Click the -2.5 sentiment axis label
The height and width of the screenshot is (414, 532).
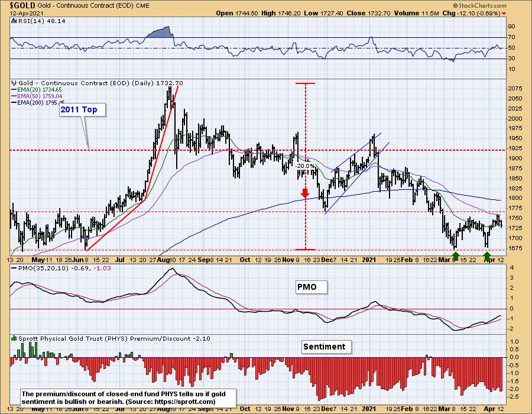pos(513,397)
